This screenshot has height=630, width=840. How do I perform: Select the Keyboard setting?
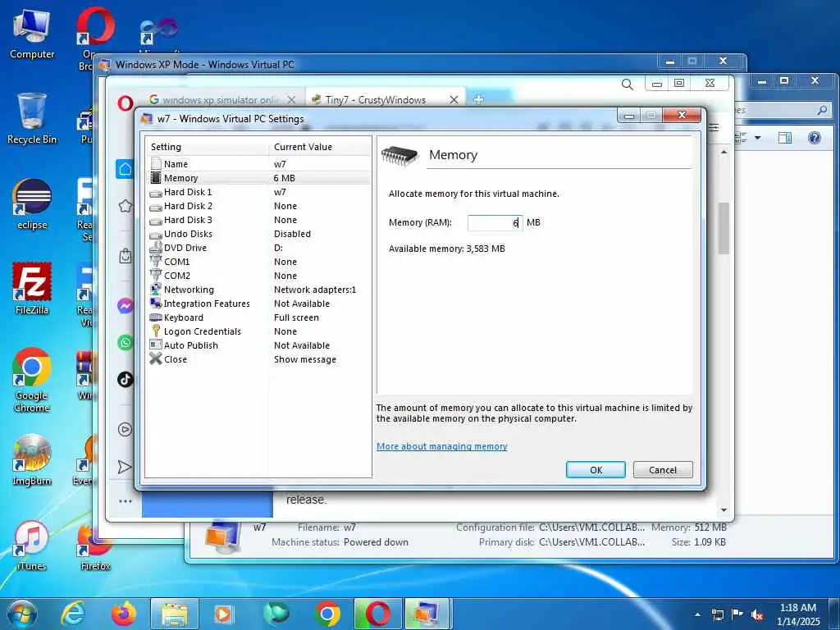(258, 317)
